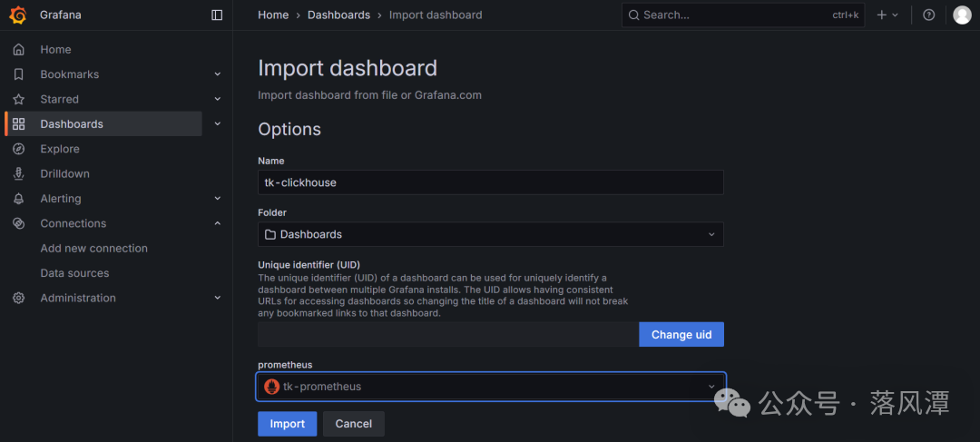
Task: Expand the Administration section chevron
Action: [218, 298]
